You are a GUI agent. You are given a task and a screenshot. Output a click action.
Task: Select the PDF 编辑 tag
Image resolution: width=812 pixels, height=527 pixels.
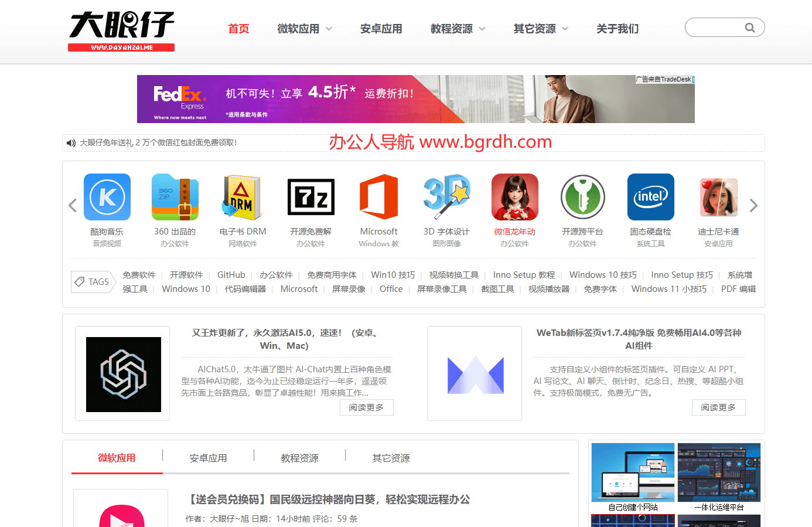click(x=738, y=289)
